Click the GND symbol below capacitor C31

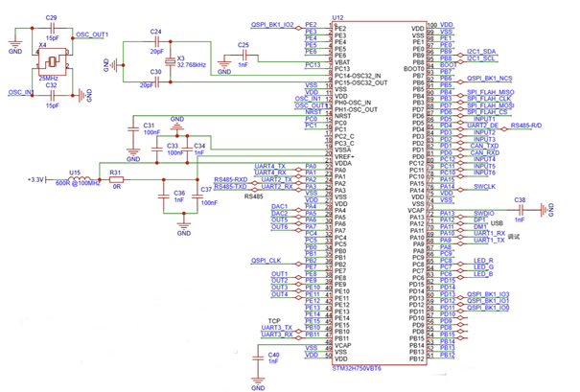[x=133, y=154]
